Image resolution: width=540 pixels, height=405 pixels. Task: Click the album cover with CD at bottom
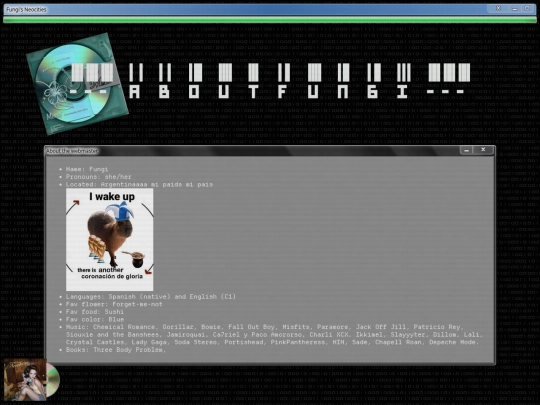pyautogui.click(x=32, y=380)
